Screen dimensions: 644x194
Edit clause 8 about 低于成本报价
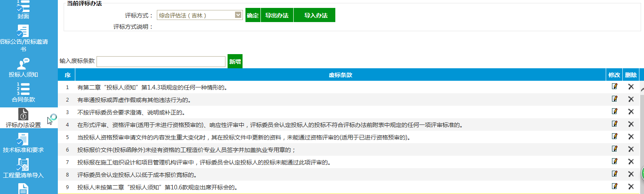(x=614, y=174)
